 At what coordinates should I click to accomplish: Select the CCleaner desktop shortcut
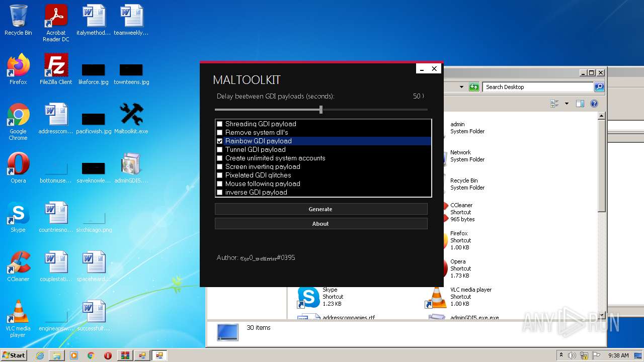tap(18, 266)
